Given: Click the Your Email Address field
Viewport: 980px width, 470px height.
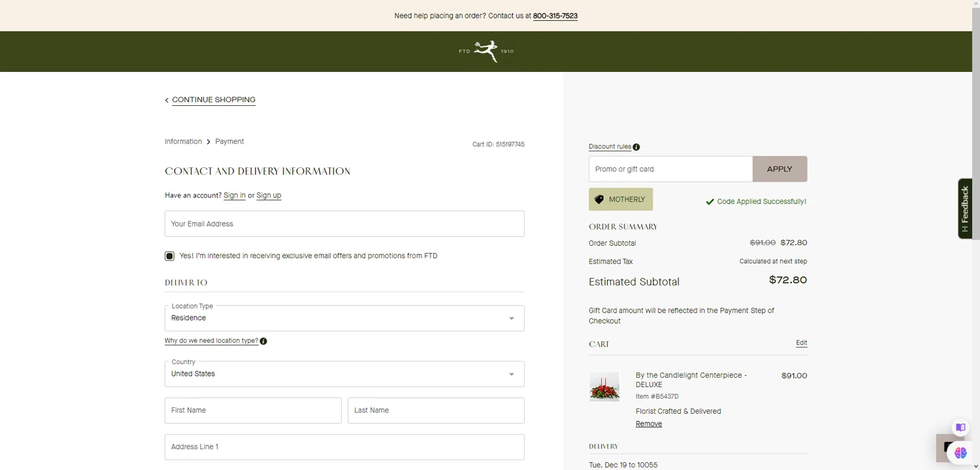Looking at the screenshot, I should click(x=344, y=224).
